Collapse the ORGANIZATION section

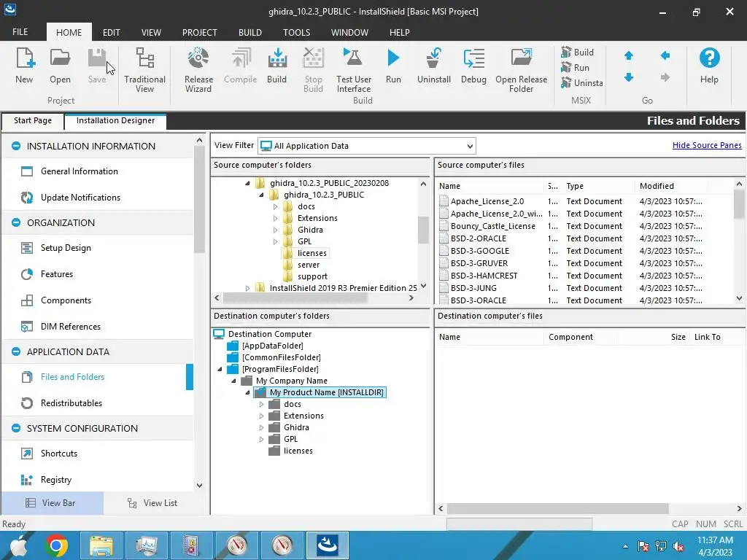click(x=16, y=222)
